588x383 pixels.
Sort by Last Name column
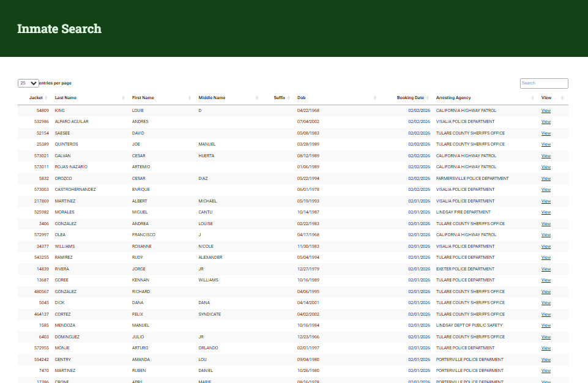click(65, 98)
